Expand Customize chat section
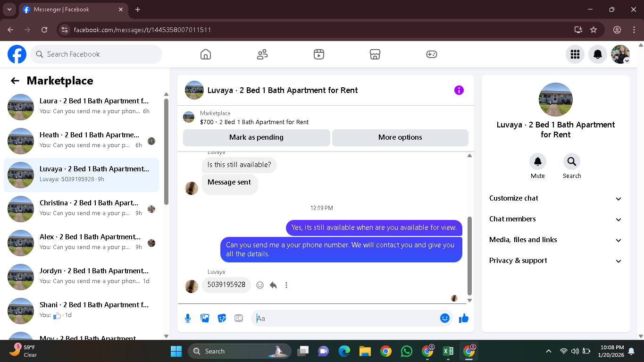The width and height of the screenshot is (644, 362). [x=556, y=198]
